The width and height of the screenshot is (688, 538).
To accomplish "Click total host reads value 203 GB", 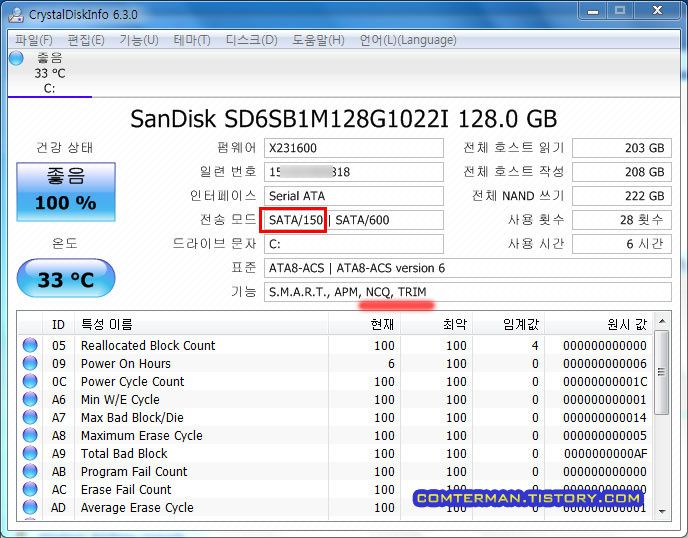I will click(x=622, y=148).
